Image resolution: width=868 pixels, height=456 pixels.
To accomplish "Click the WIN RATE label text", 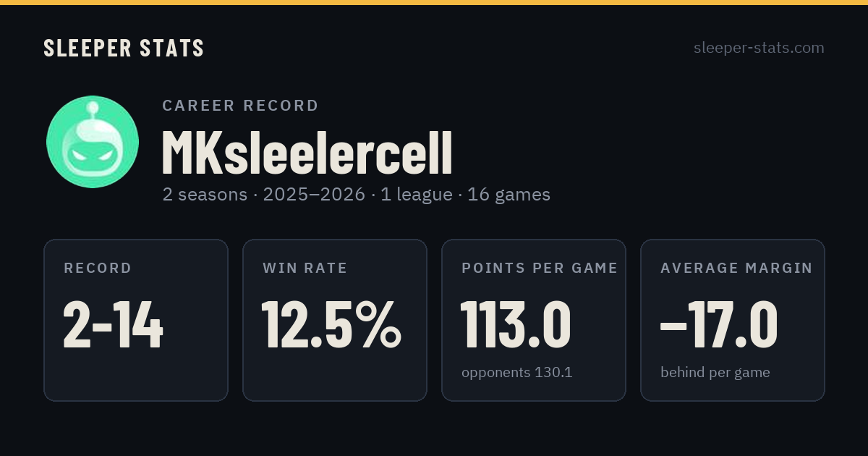I will (x=305, y=269).
